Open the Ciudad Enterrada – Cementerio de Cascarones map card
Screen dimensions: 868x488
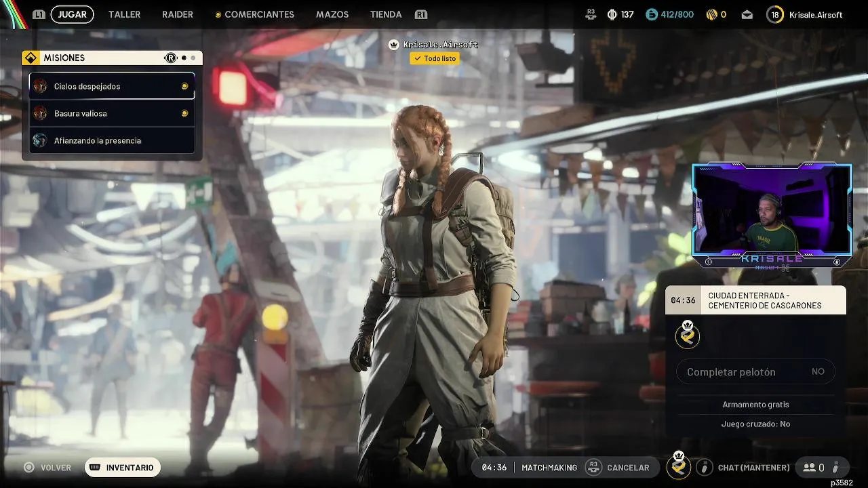tap(755, 300)
